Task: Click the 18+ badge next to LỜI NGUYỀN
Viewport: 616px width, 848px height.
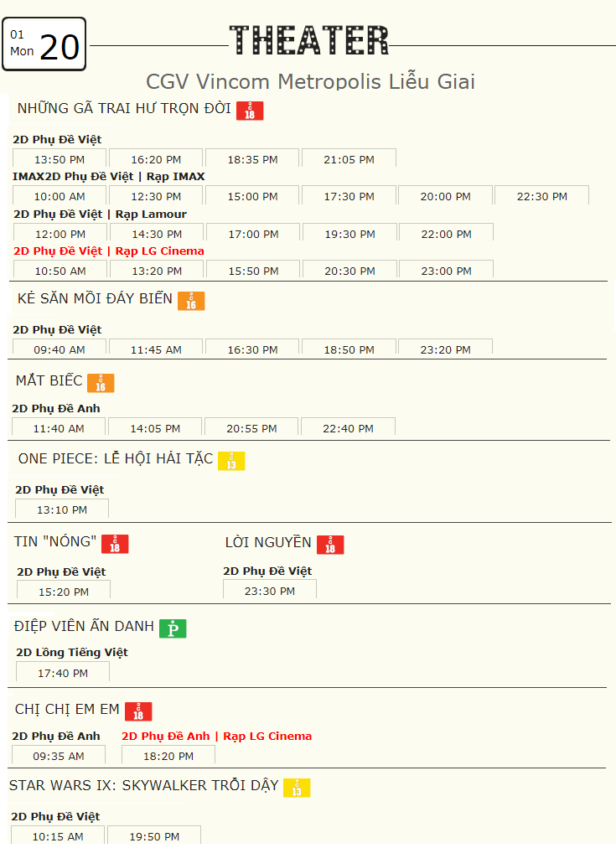Action: click(330, 545)
